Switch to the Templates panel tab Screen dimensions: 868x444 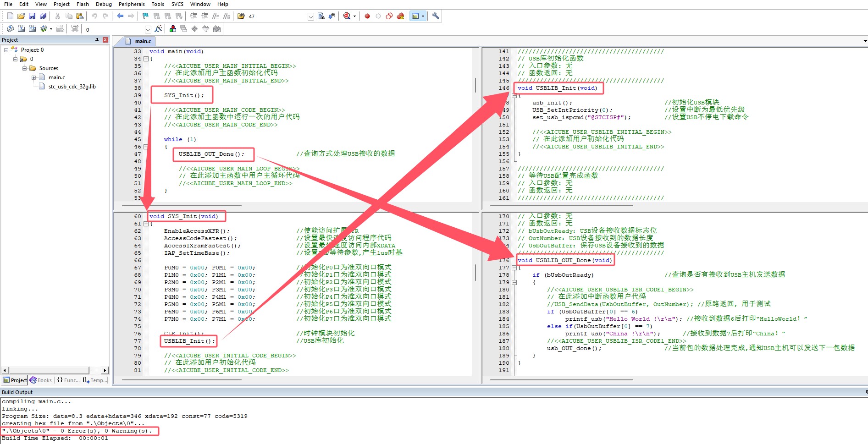pos(95,380)
